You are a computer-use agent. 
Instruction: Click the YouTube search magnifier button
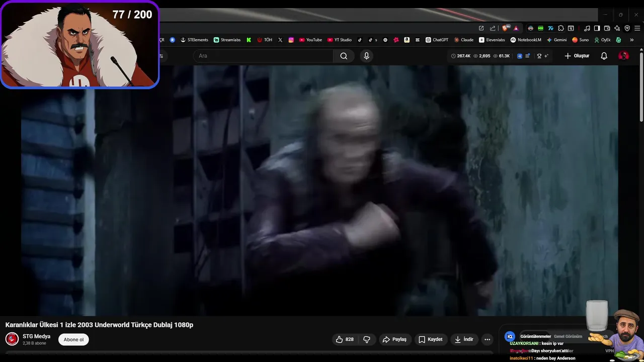pyautogui.click(x=344, y=56)
